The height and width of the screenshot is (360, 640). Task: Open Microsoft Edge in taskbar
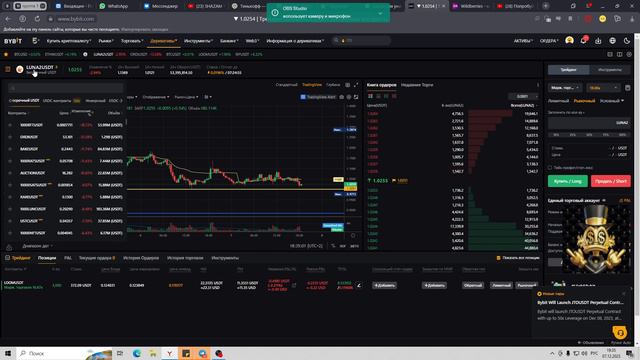point(136,353)
